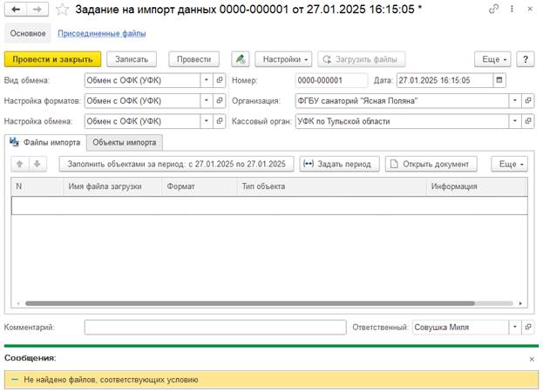
Task: Click the Информация column header
Action: click(476, 186)
